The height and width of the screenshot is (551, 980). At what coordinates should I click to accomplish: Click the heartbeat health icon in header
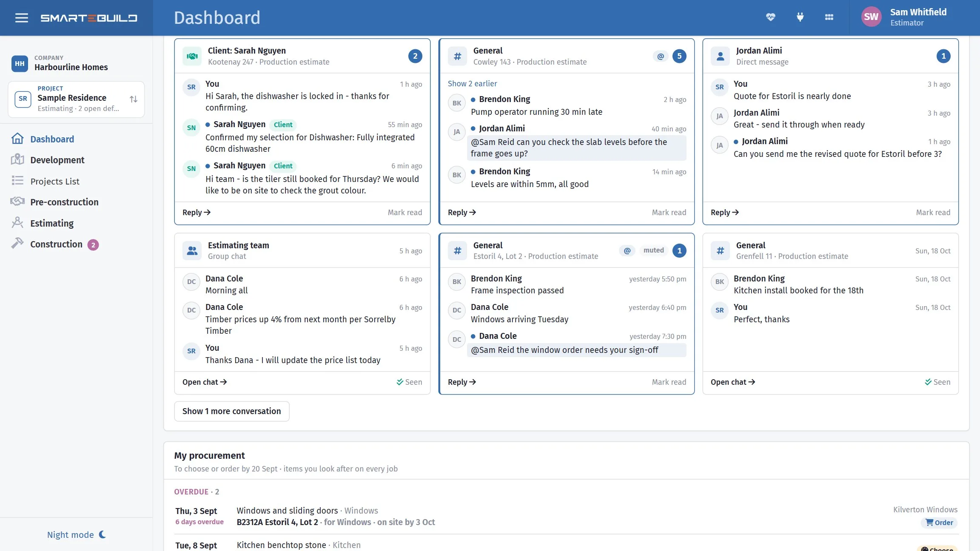pyautogui.click(x=771, y=17)
